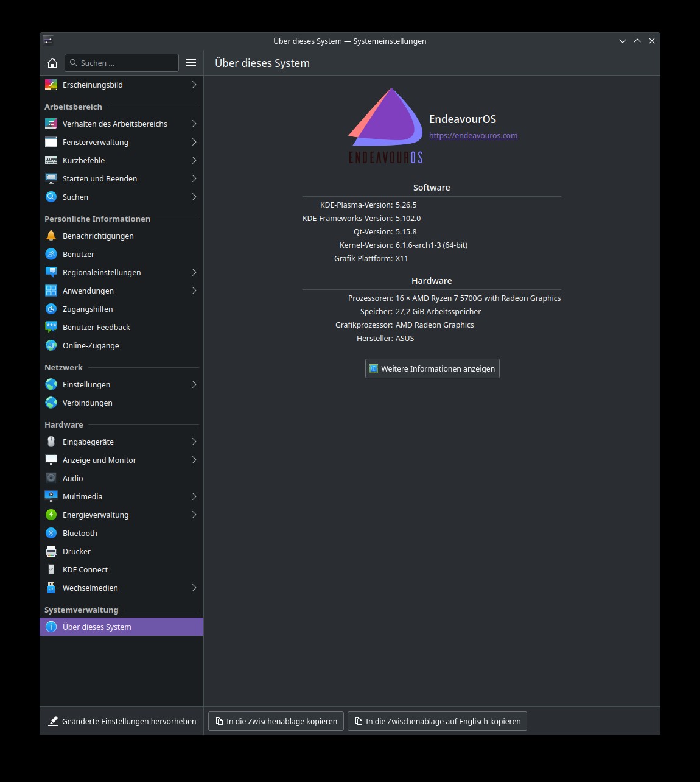Open Bluetooth settings label
The image size is (700, 782).
(x=80, y=533)
